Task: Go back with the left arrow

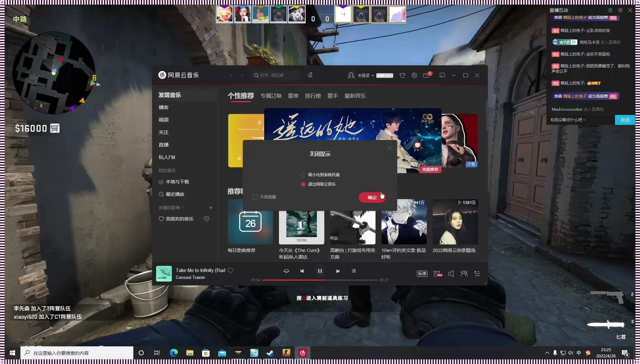Action: 231,75
